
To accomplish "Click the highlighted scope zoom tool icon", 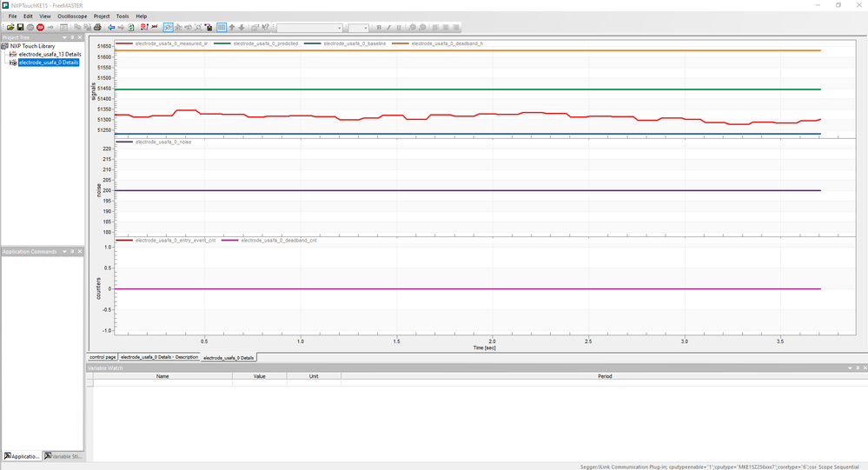I will [x=169, y=27].
